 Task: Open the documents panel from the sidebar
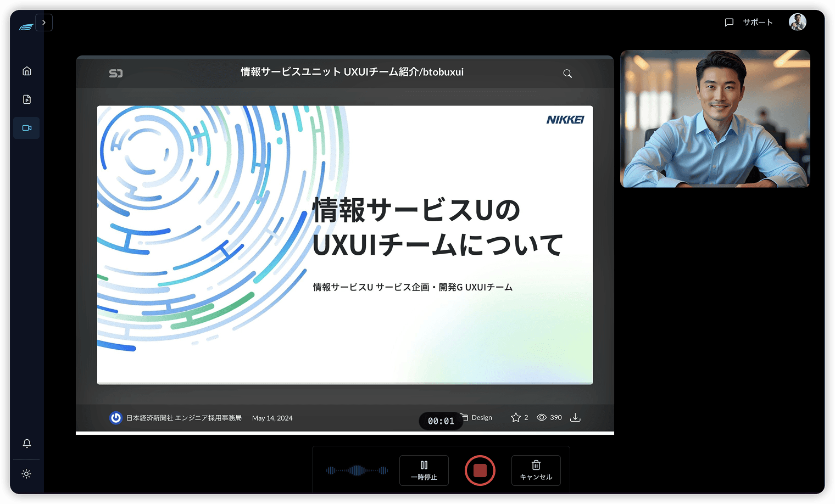coord(26,99)
